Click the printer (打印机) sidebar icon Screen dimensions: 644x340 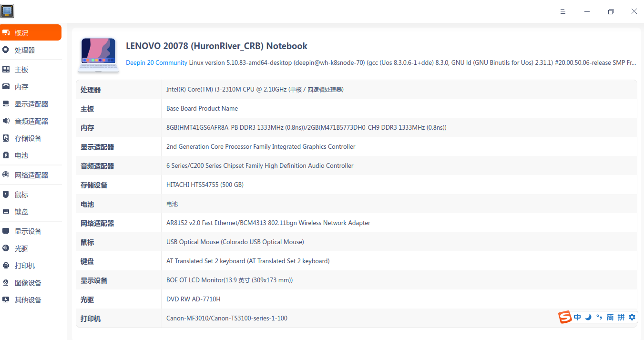coord(6,266)
